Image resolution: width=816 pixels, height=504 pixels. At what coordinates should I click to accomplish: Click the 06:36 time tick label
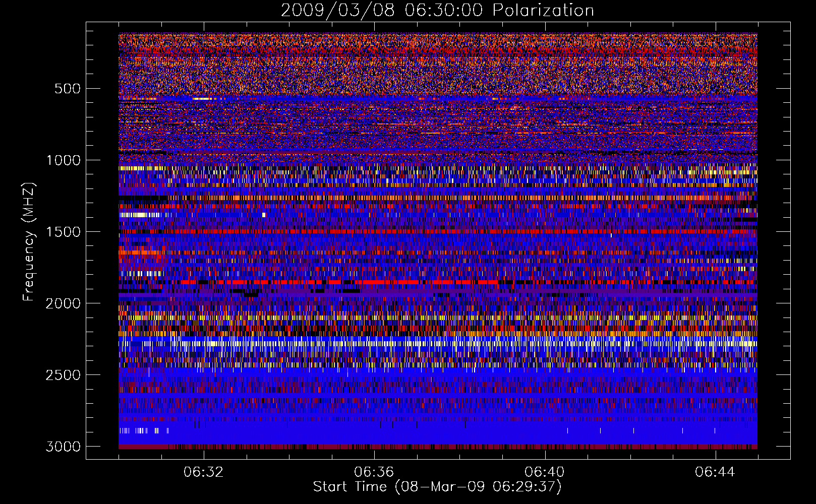[374, 472]
